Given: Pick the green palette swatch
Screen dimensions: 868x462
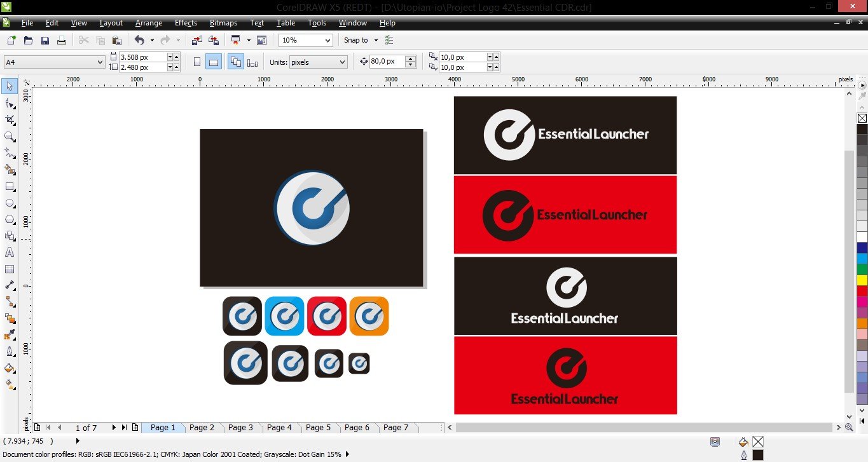Looking at the screenshot, I should (x=862, y=269).
